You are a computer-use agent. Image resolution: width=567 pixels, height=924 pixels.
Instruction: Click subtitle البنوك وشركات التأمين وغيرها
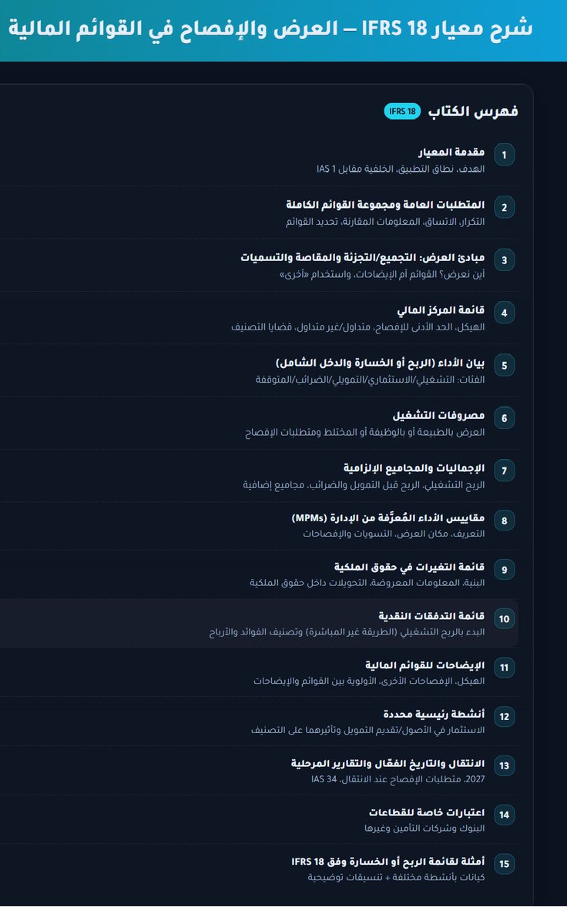point(424,829)
